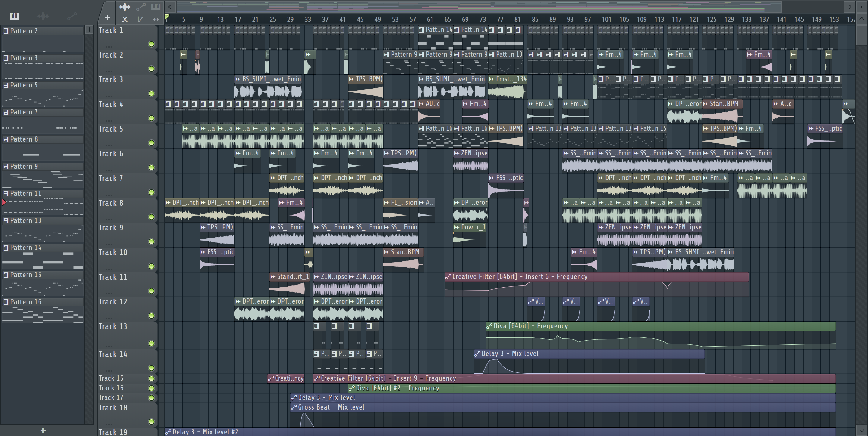Click the piano icon beside Pattern 16
The width and height of the screenshot is (868, 436).
[x=6, y=302]
